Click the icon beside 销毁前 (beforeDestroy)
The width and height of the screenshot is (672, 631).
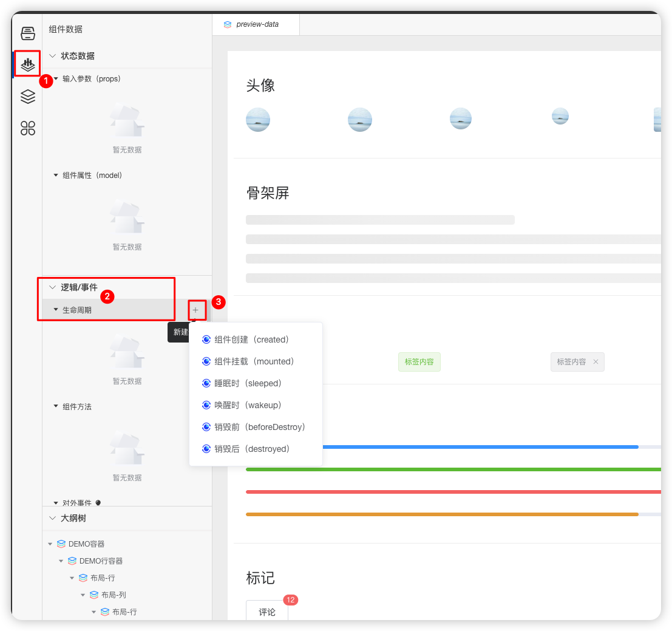[x=206, y=427]
